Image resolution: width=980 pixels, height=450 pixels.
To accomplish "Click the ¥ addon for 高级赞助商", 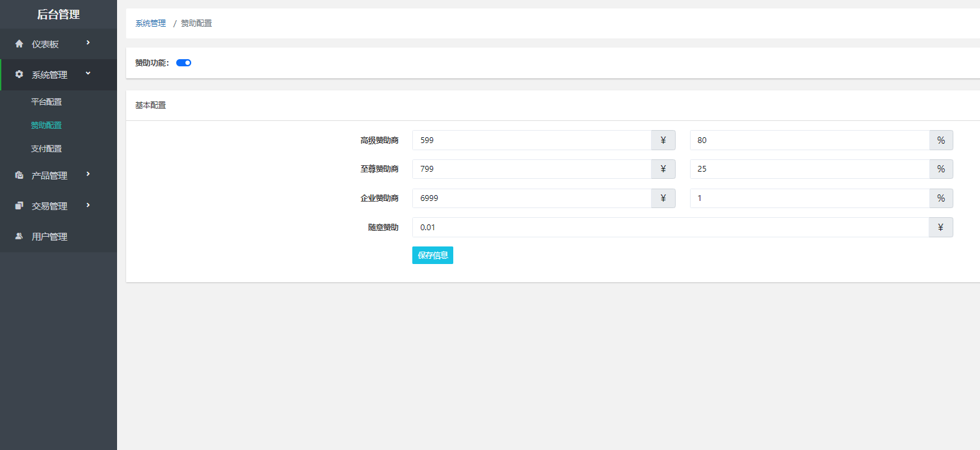I will 663,140.
